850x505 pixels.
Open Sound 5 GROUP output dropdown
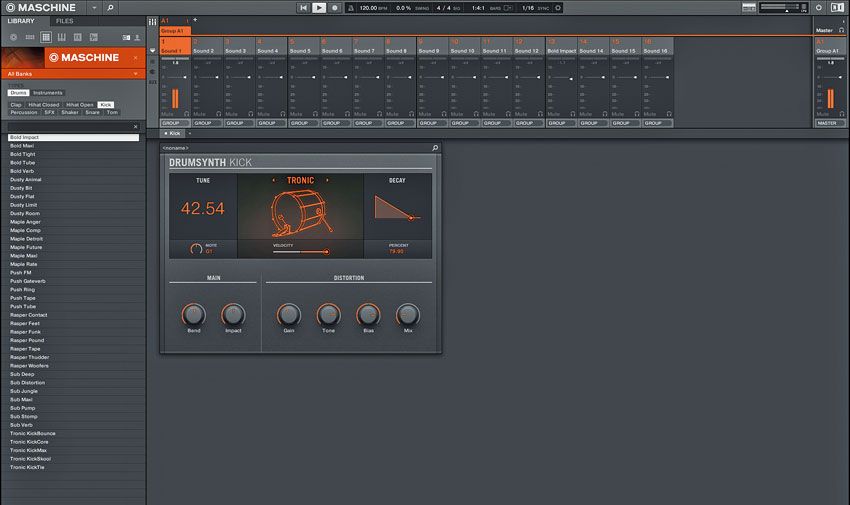(303, 123)
